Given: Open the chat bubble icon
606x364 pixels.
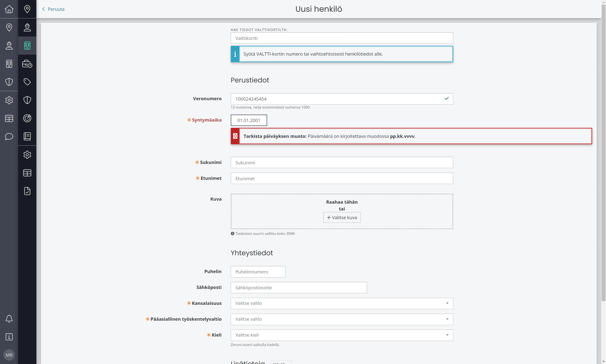Looking at the screenshot, I should [9, 136].
